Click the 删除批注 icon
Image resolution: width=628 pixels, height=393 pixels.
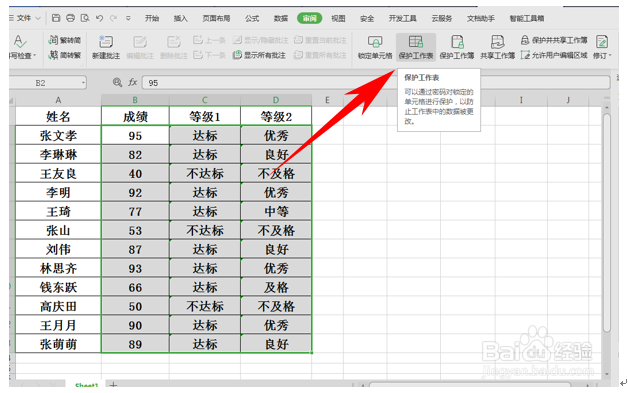(173, 41)
